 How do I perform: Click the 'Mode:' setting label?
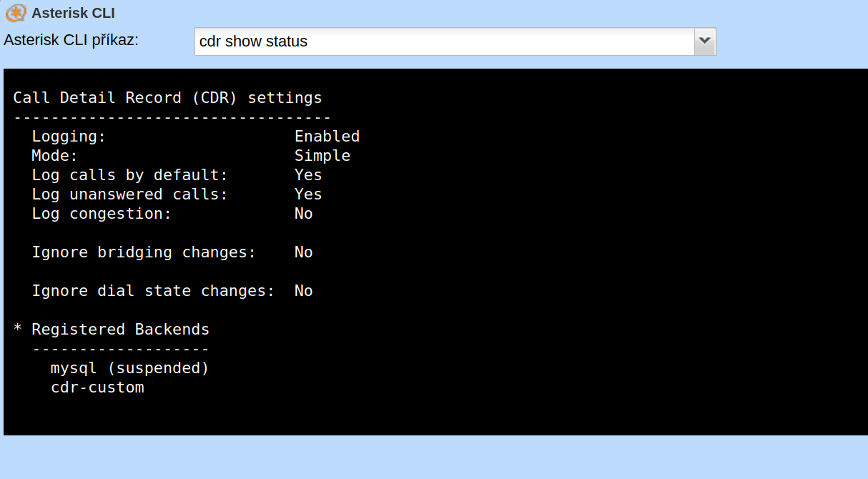(x=54, y=156)
